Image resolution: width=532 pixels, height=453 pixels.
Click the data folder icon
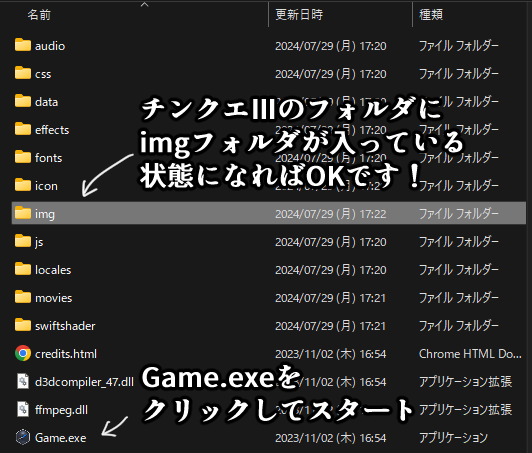pos(23,101)
